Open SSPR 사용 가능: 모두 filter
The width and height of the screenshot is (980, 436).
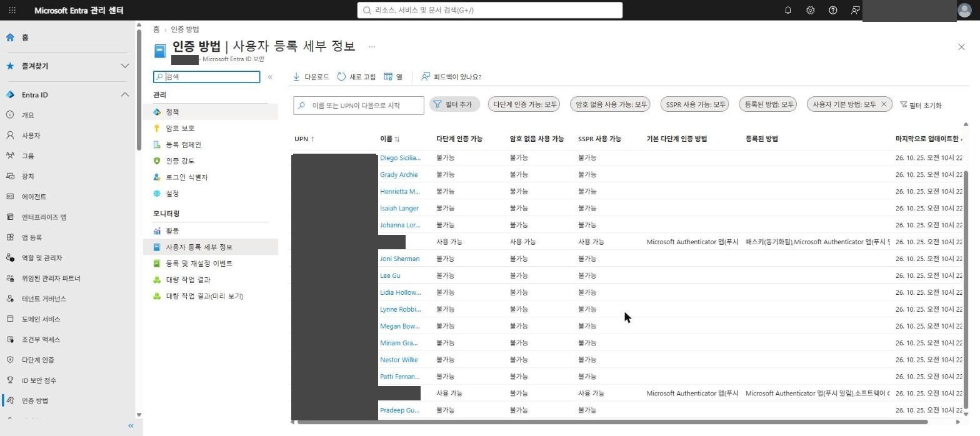pos(694,104)
